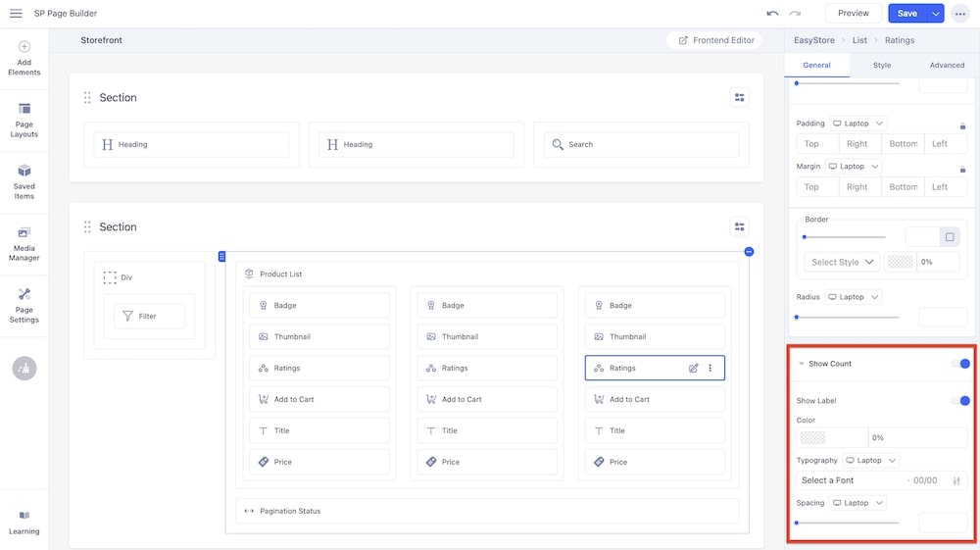The height and width of the screenshot is (550, 980).
Task: Open the Media Manager panel
Action: 24,244
